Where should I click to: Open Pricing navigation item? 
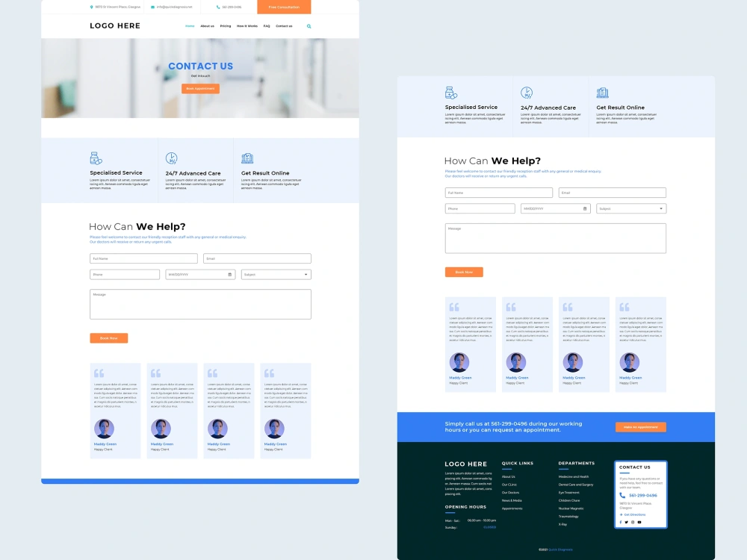(226, 26)
